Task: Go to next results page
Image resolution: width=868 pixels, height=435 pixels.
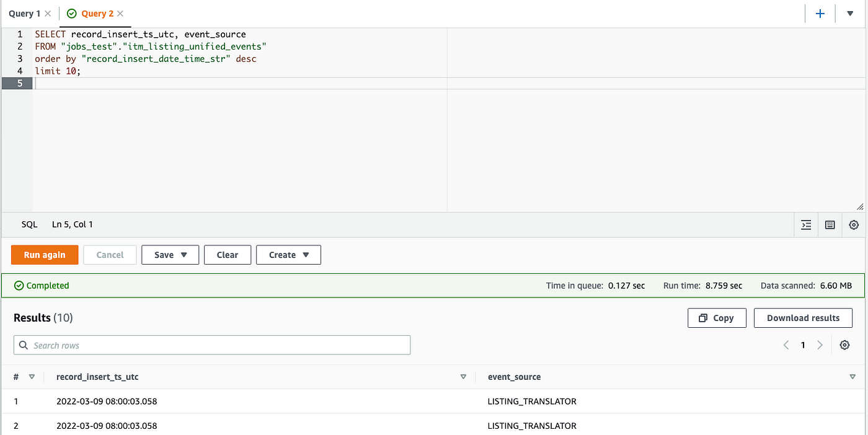Action: pyautogui.click(x=820, y=345)
